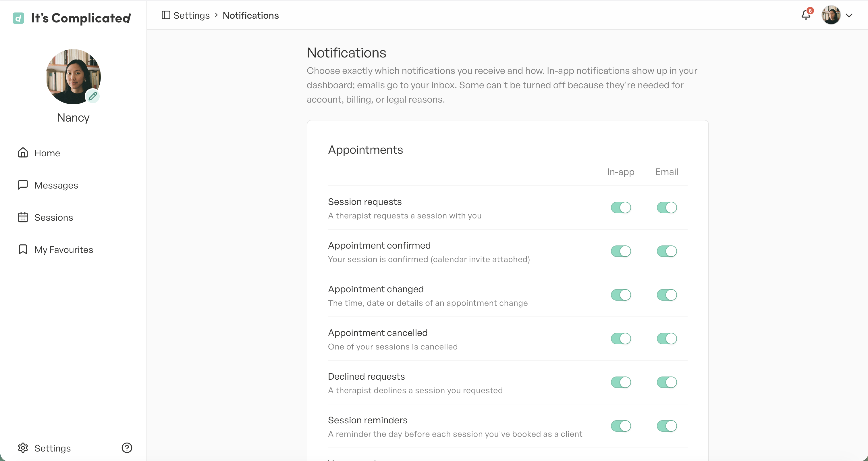Disable in-app Declined requests toggle
The image size is (868, 461).
coord(621,382)
